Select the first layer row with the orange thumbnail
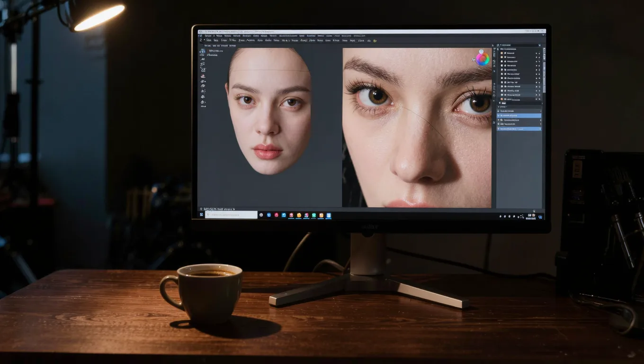Screen dimensions: 644x364 [x=519, y=53]
